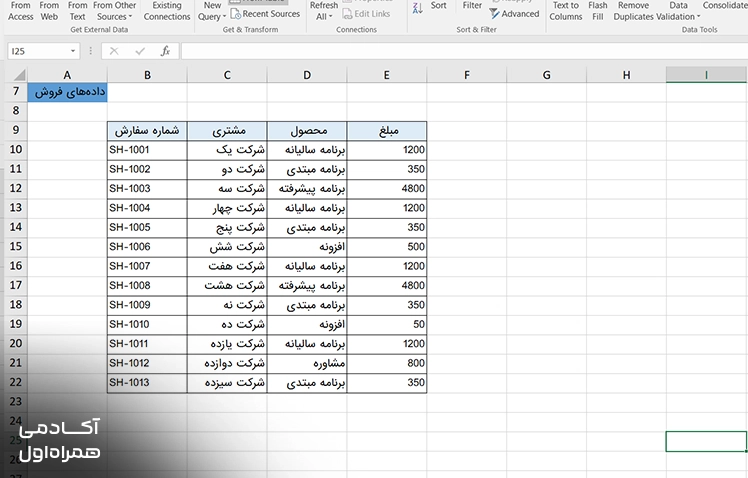The height and width of the screenshot is (478, 748).
Task: Click the From Text button
Action: [x=77, y=11]
